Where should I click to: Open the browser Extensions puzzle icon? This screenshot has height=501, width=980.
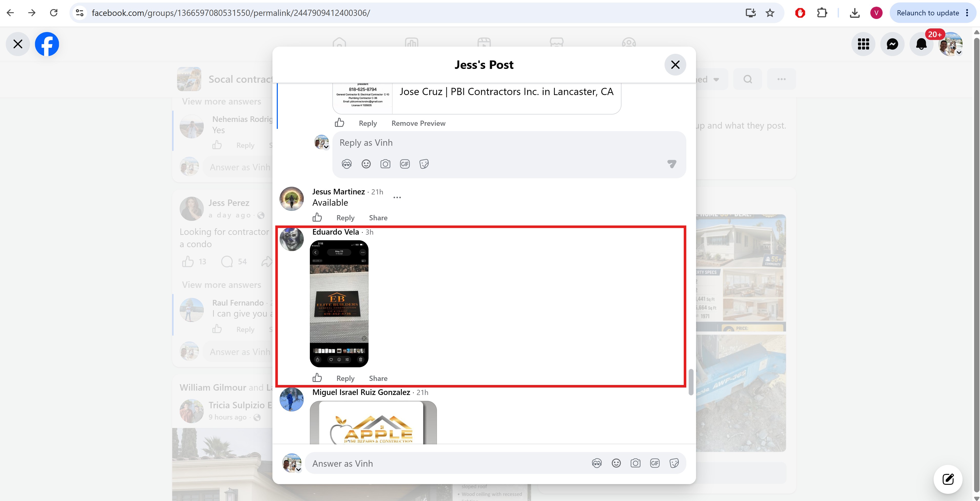[x=822, y=13]
